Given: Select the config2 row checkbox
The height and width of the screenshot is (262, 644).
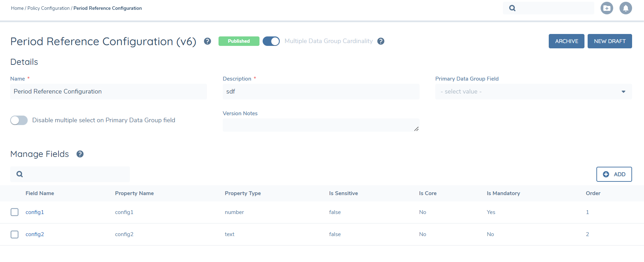Looking at the screenshot, I should 15,234.
